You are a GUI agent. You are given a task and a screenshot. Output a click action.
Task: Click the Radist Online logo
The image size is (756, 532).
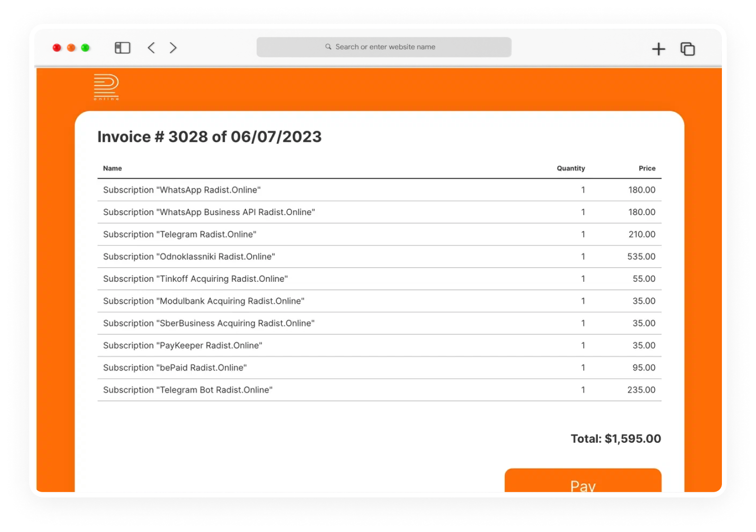pos(106,87)
